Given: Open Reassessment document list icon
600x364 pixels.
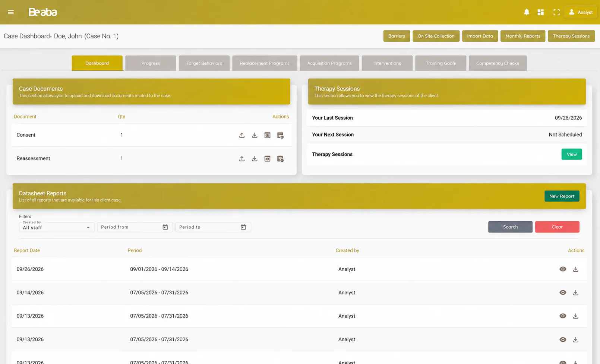Looking at the screenshot, I should click(x=280, y=159).
